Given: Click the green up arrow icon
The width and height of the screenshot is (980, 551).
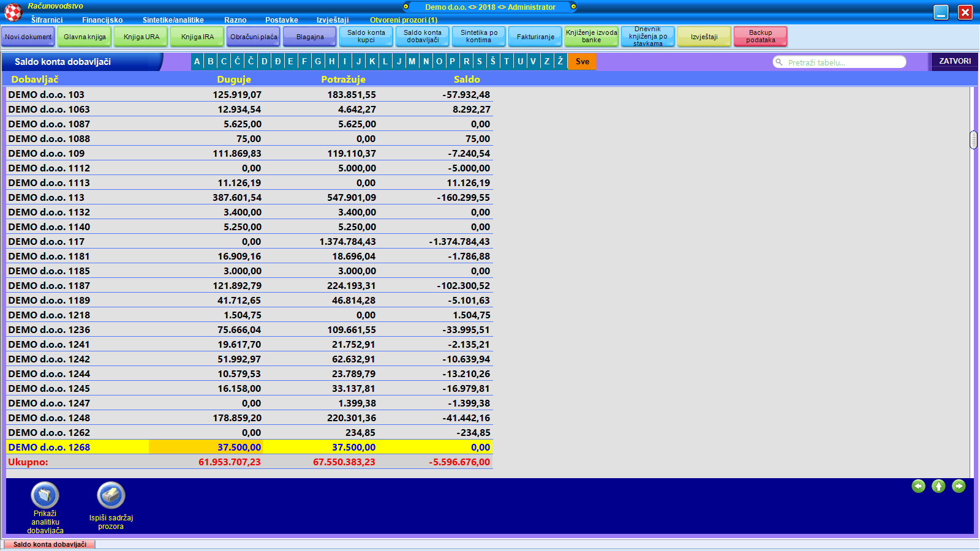Looking at the screenshot, I should pos(938,486).
